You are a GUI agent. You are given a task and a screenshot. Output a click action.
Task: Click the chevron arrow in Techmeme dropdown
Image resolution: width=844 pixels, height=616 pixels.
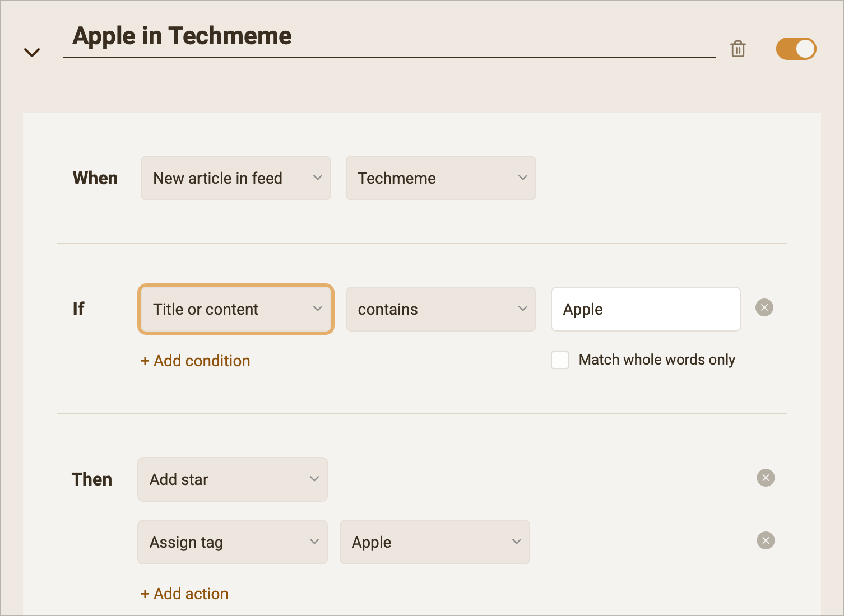pyautogui.click(x=523, y=178)
